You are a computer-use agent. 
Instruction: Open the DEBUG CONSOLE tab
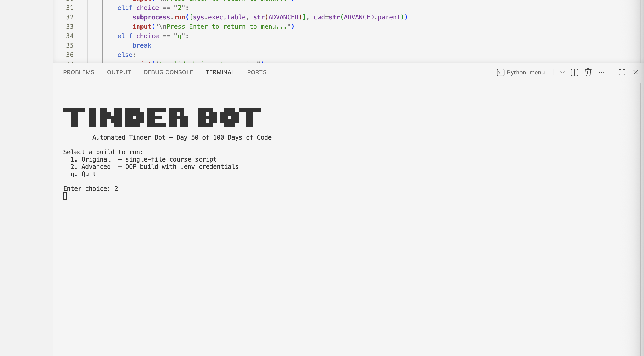click(168, 72)
